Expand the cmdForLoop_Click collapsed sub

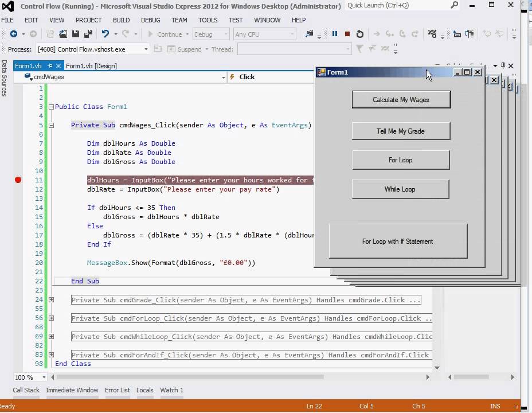click(x=51, y=318)
